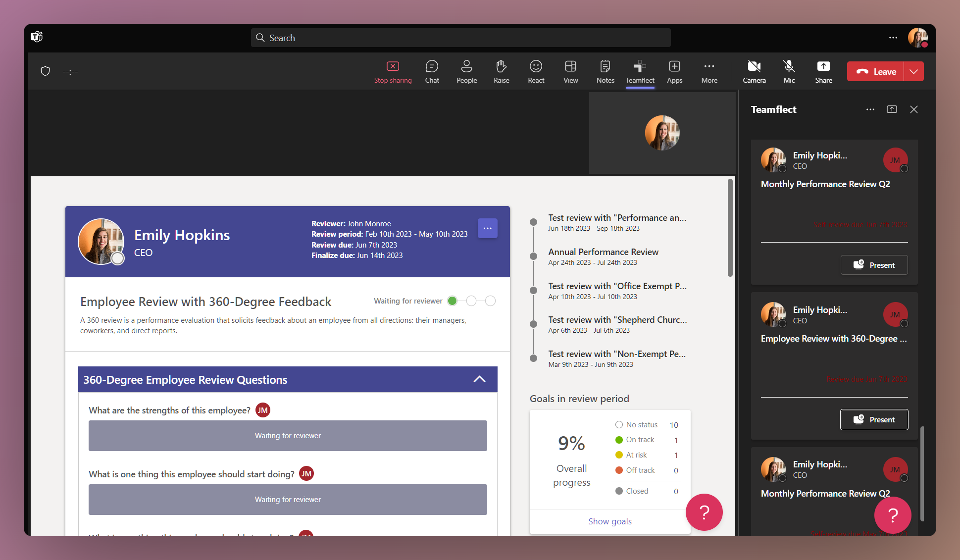
Task: Switch to the Teamflect tab in the toolbar
Action: click(x=640, y=71)
